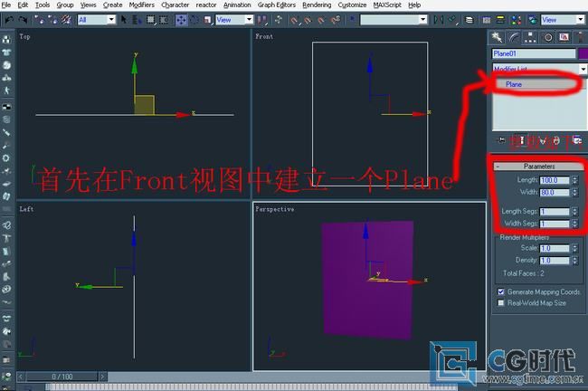Switch to the Hierarchy panel tab
Viewport: 588px width, 391px height.
(x=530, y=37)
